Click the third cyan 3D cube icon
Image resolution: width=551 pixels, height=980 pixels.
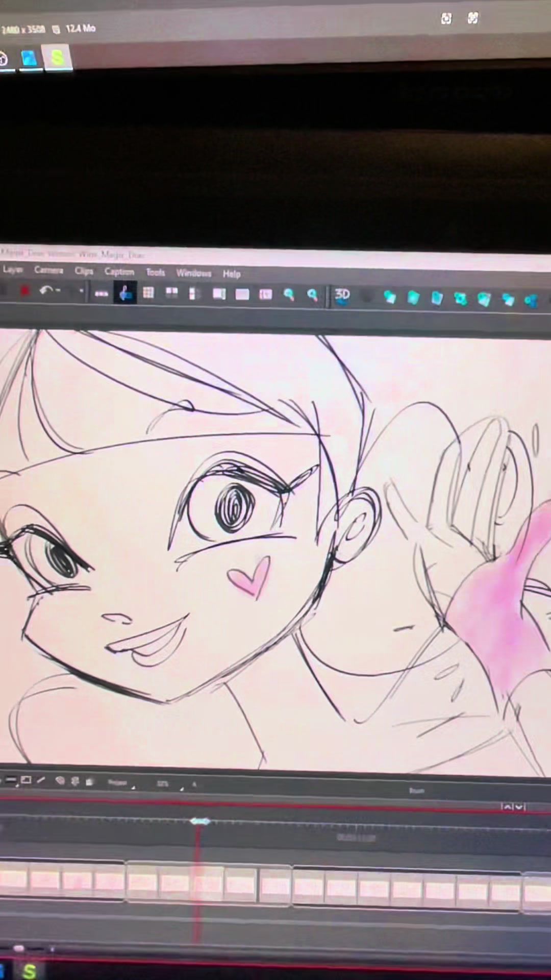[437, 298]
